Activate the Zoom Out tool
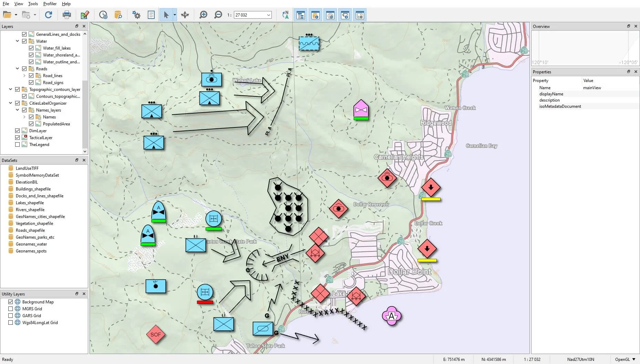Screen dimensions: 640x364 218,15
